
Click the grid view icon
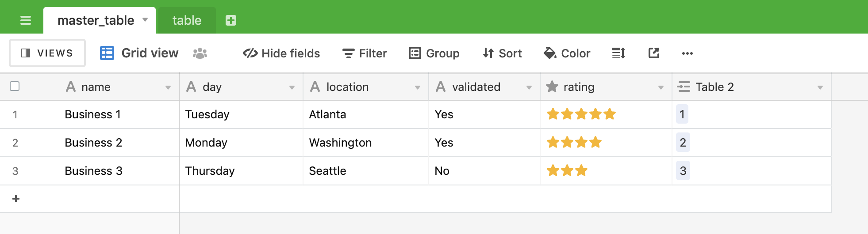click(107, 53)
